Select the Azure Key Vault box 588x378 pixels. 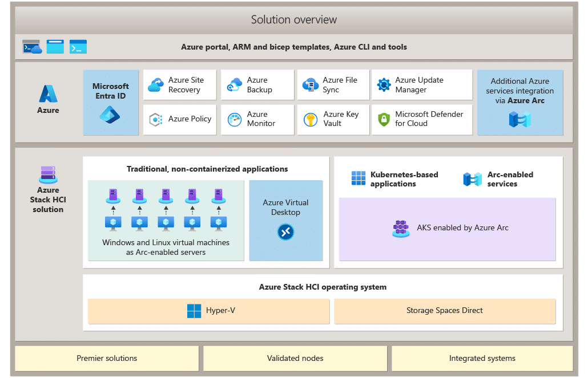333,120
